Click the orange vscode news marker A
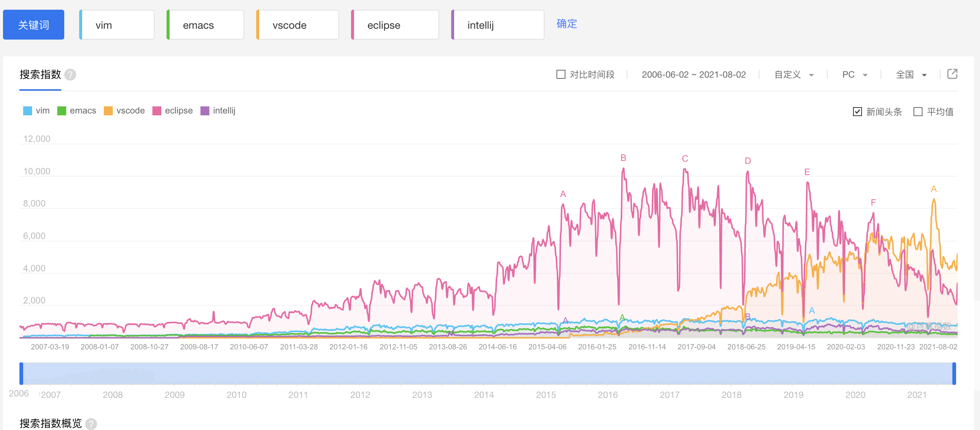This screenshot has width=980, height=430. 934,188
